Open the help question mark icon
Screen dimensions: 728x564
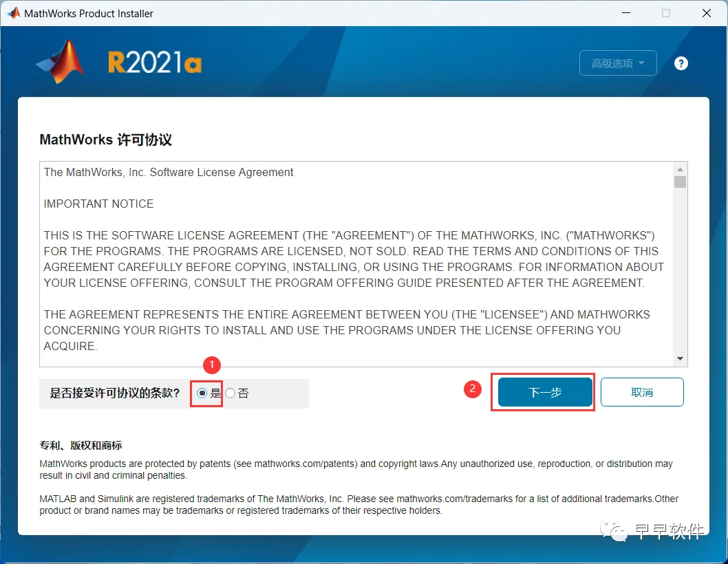point(681,63)
